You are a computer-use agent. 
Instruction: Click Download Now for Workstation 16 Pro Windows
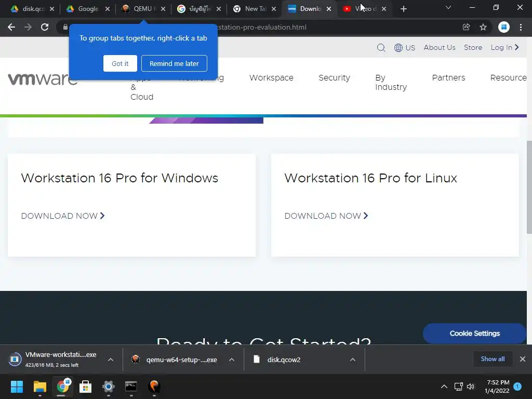coord(63,216)
